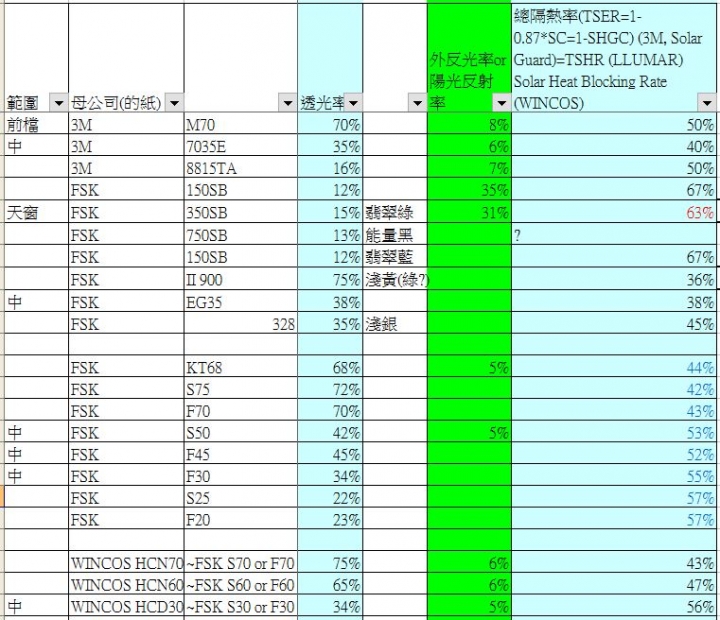The image size is (720, 620).
Task: Select the cell 前檔
Action: (36, 124)
